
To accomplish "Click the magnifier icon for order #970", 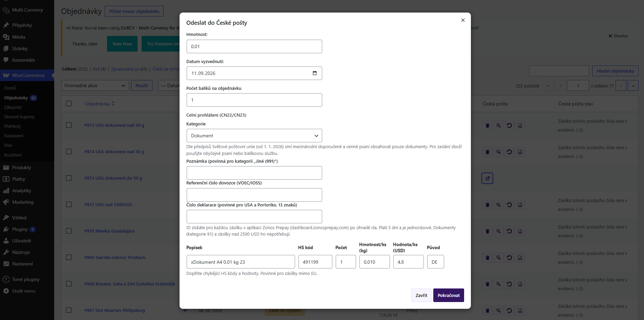I will [x=498, y=231].
